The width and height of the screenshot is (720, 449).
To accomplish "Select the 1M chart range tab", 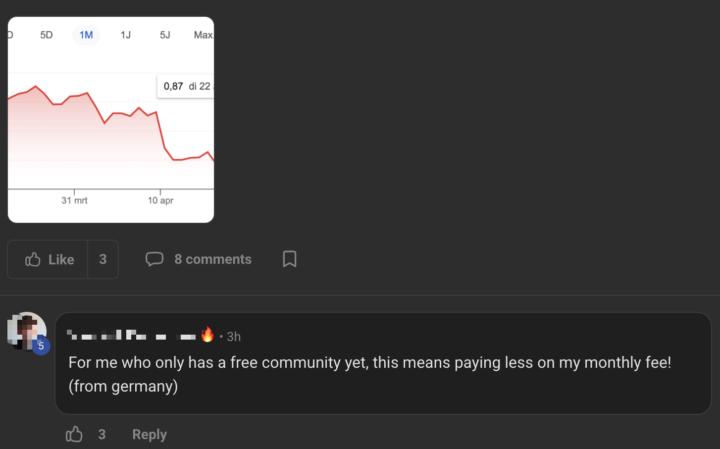I will click(x=86, y=35).
